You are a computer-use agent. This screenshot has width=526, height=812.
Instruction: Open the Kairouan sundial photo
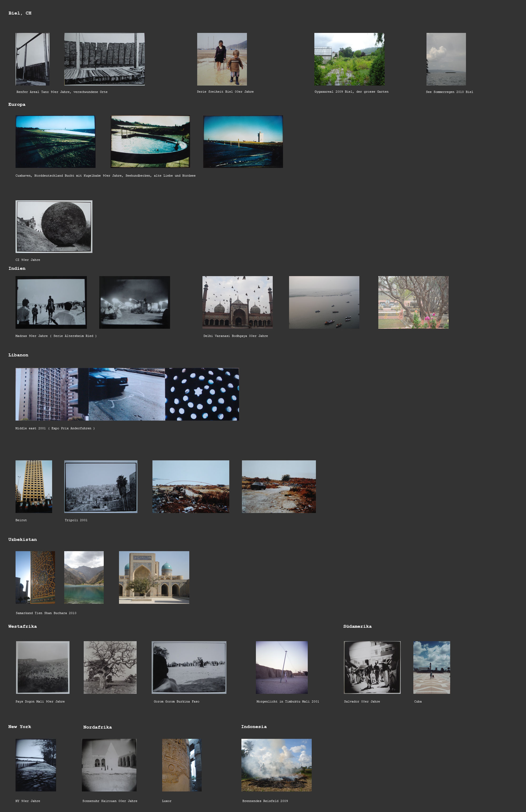coord(109,765)
